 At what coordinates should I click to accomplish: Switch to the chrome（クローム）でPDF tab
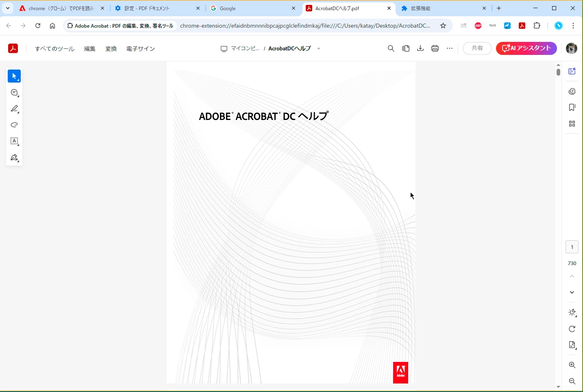pos(61,8)
